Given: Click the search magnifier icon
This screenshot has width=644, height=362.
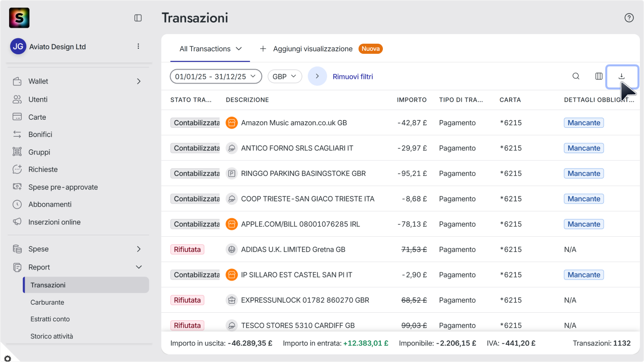Looking at the screenshot, I should tap(576, 76).
